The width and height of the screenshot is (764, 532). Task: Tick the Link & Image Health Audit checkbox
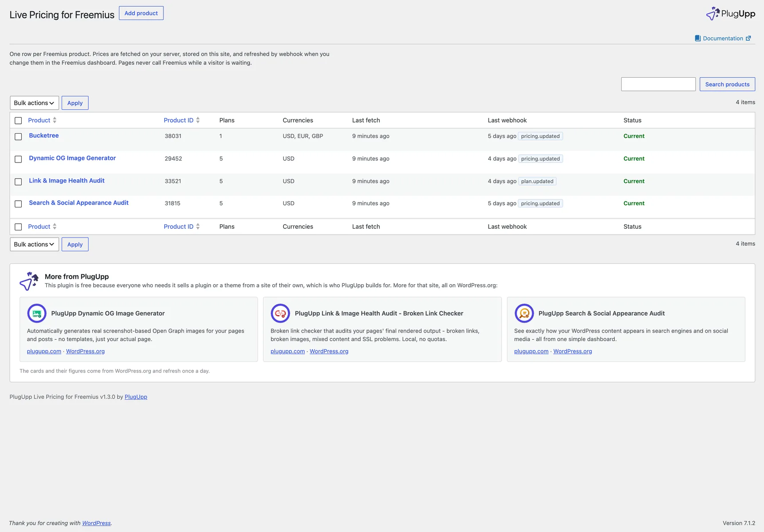[18, 182]
